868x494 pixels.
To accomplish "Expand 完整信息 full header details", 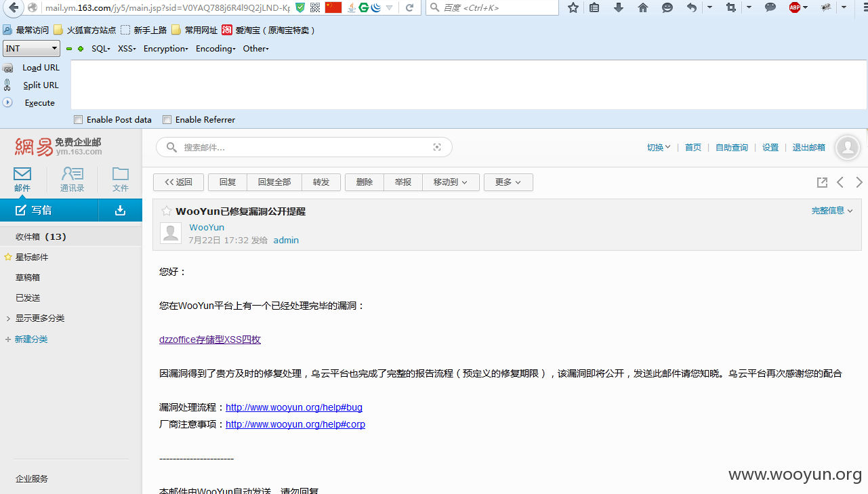I will (x=832, y=211).
